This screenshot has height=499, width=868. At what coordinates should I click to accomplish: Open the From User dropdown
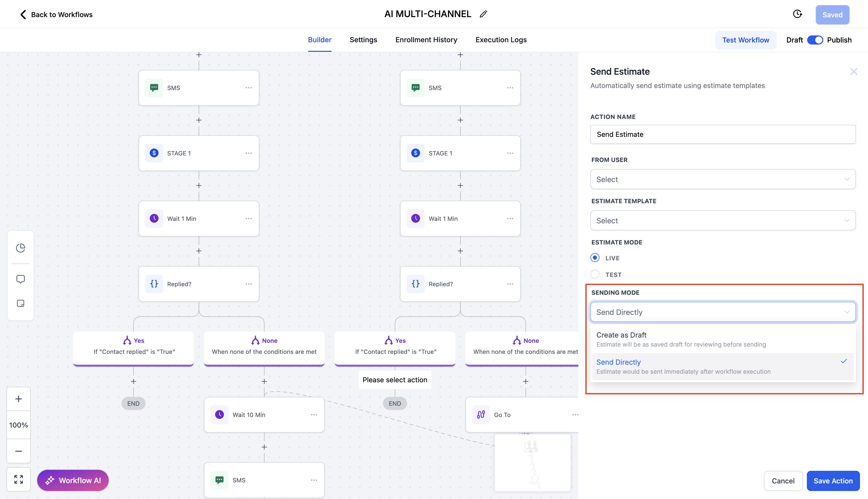click(723, 179)
